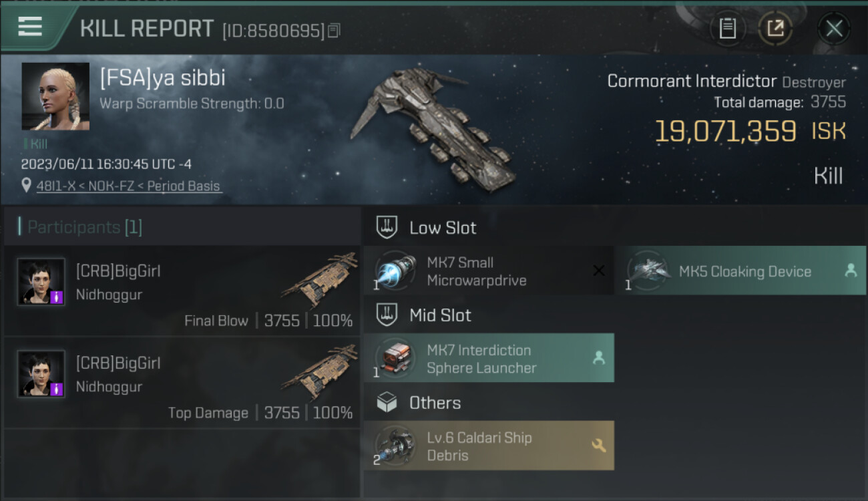
Task: Select the MK5 Cloaking Device item
Action: click(741, 271)
